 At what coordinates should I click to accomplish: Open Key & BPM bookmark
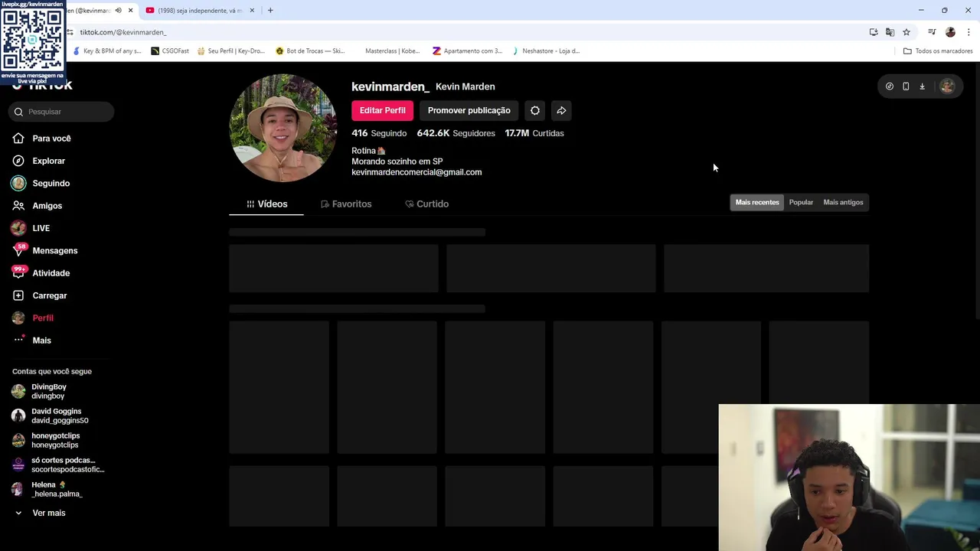107,51
